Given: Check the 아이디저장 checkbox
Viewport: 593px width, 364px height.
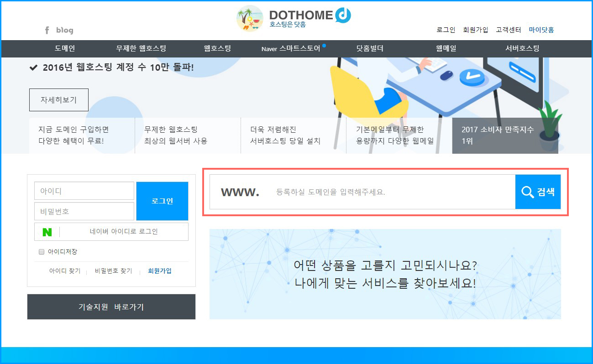Looking at the screenshot, I should click(x=42, y=252).
